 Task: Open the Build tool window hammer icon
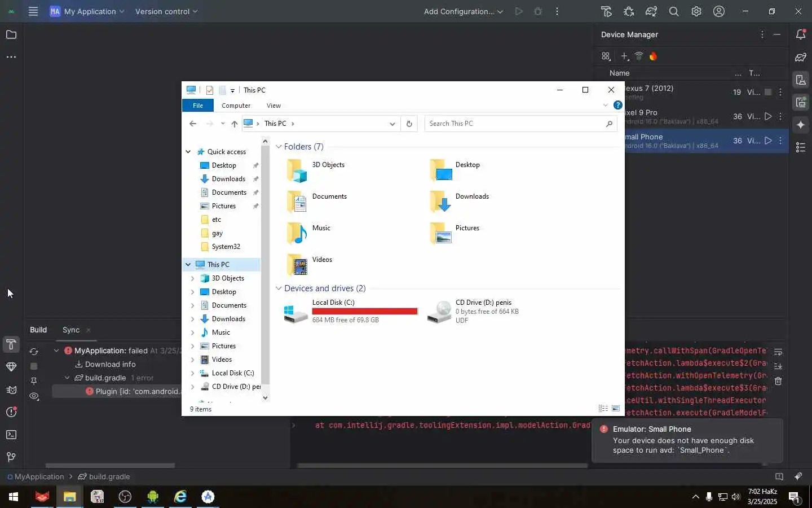click(11, 344)
